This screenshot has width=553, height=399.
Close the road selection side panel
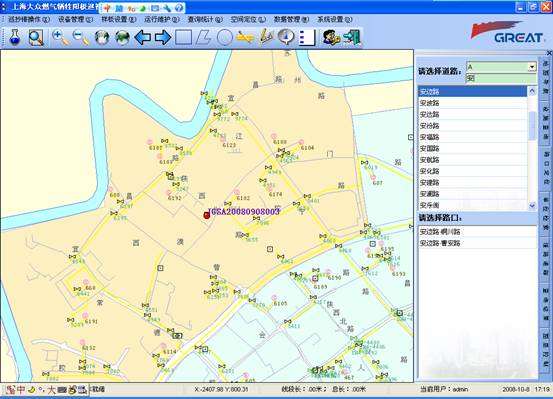[549, 53]
